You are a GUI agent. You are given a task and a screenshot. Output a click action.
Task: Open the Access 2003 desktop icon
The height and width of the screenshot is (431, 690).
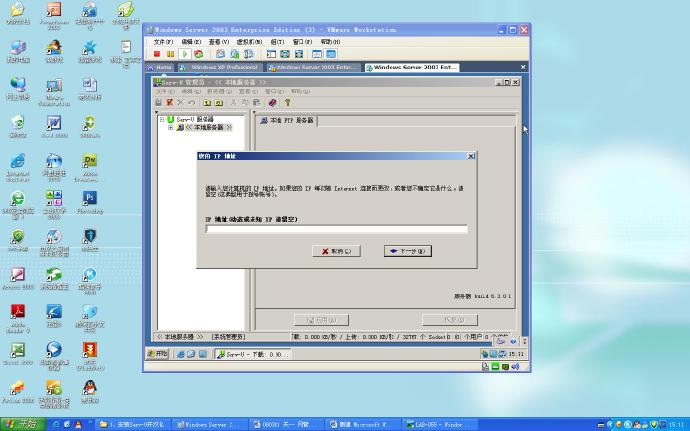(x=18, y=278)
